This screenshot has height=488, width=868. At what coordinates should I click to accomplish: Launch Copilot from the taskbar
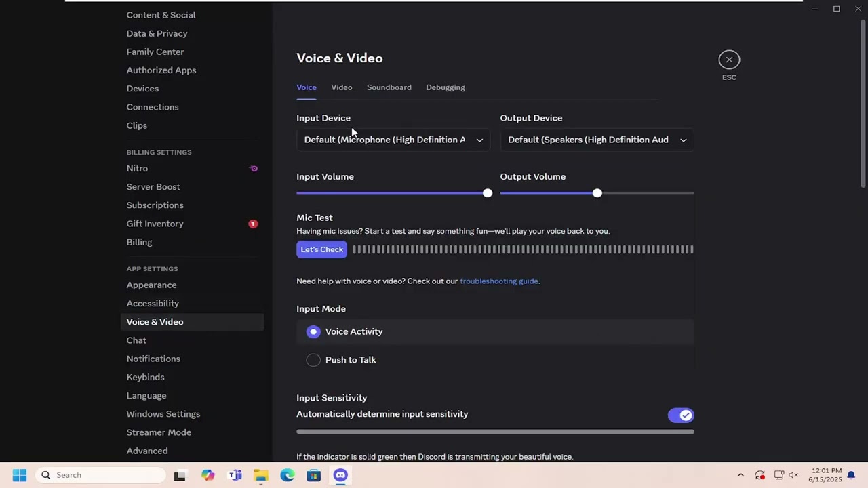coord(208,475)
